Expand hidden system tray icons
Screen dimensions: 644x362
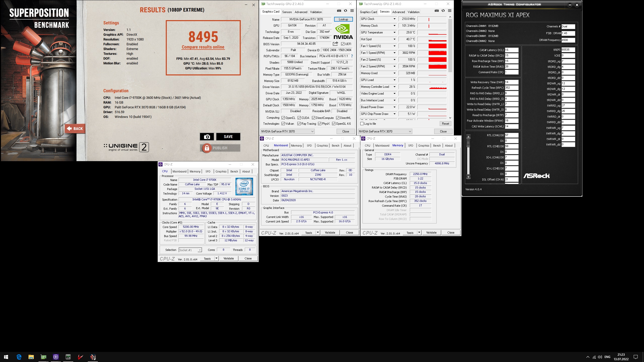point(588,357)
